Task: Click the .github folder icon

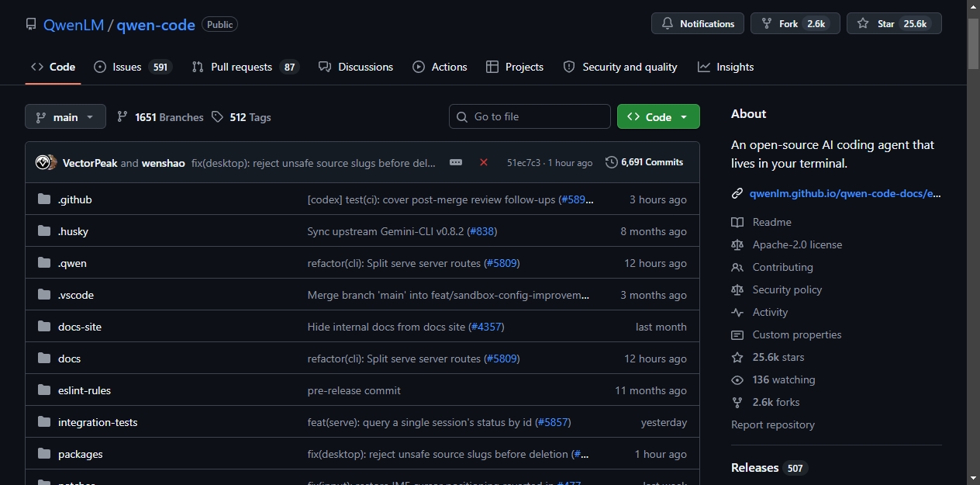Action: point(44,199)
